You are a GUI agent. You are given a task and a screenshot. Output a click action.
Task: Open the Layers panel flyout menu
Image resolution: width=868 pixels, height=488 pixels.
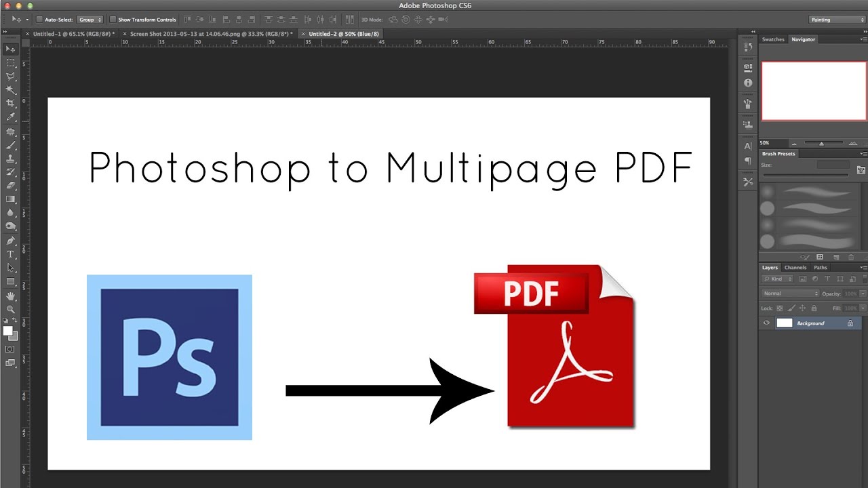(863, 268)
